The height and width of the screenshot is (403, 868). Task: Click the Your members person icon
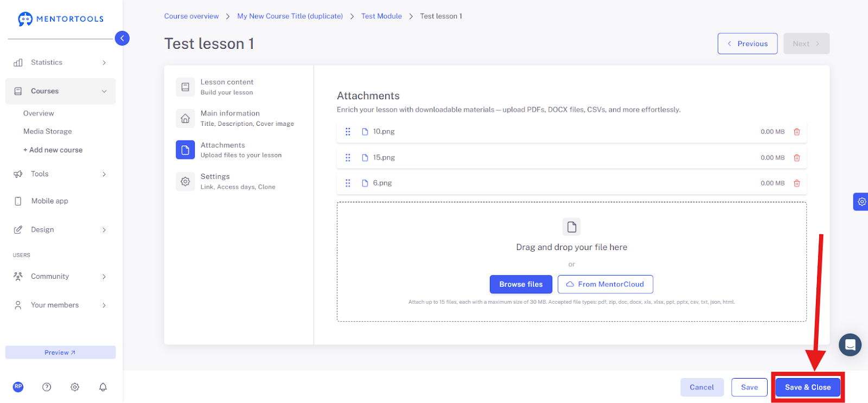pyautogui.click(x=18, y=305)
